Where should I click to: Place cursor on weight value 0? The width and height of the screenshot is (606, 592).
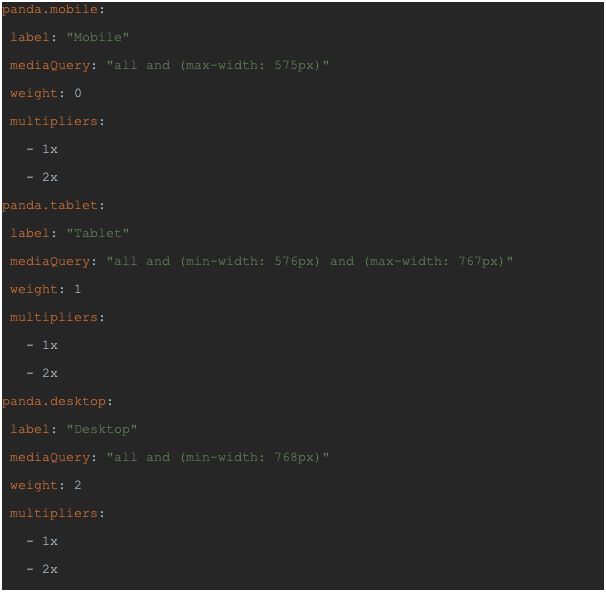tap(78, 93)
